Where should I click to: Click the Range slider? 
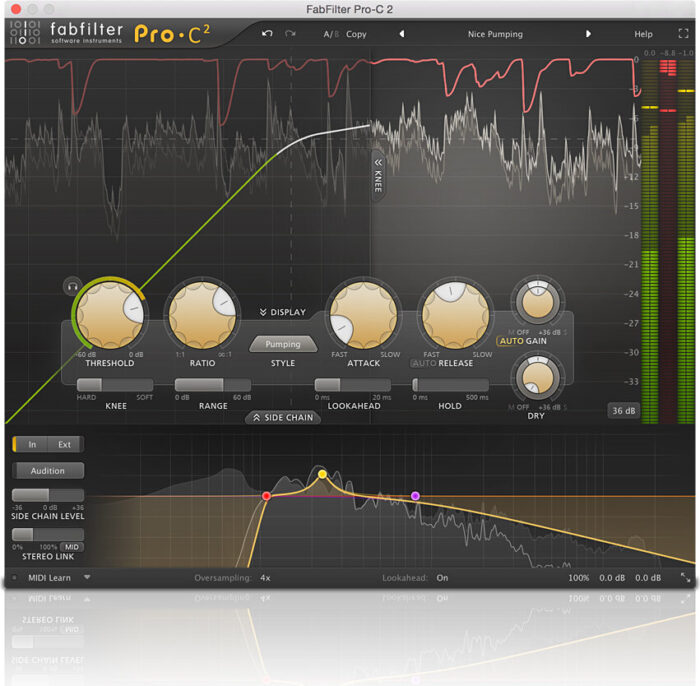pos(212,385)
